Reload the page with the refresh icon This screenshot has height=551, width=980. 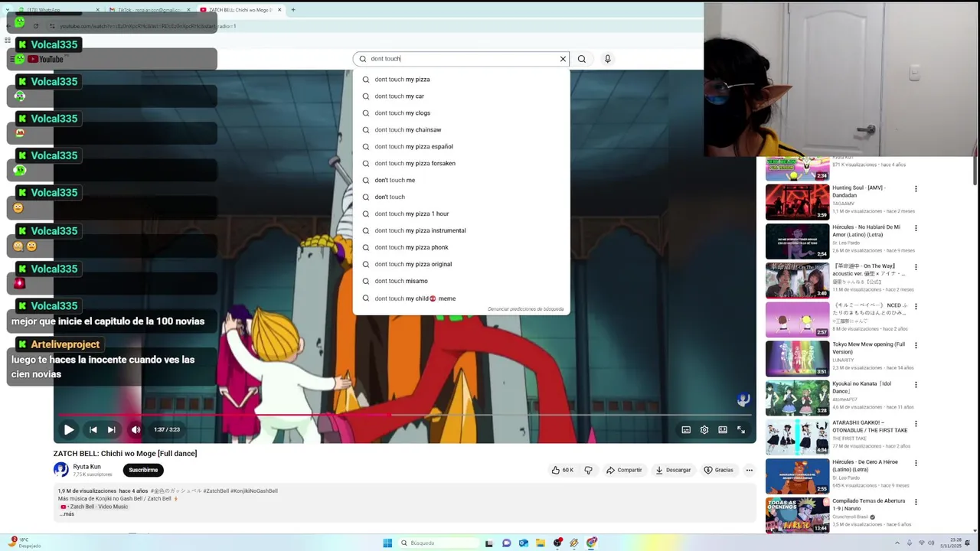coord(35,26)
